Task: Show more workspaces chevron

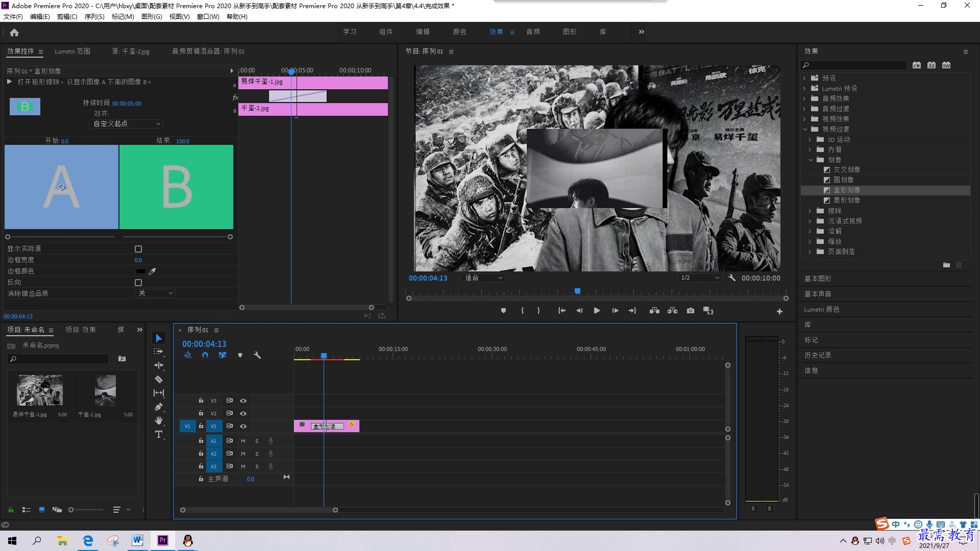Action: coord(642,32)
